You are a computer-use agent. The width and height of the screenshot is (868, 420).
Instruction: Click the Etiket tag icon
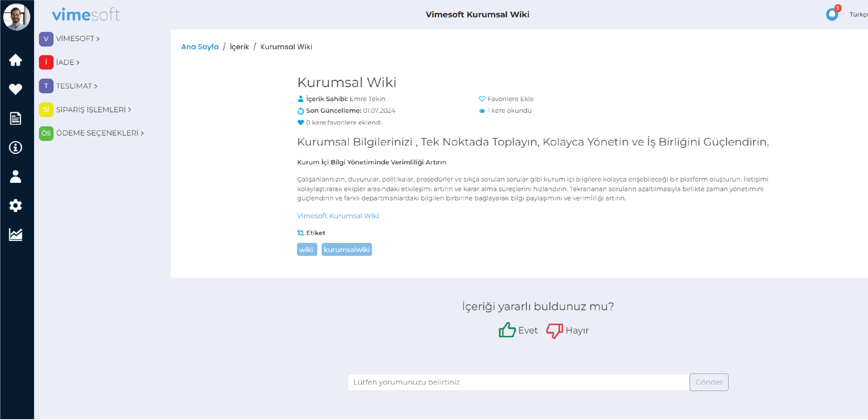[x=301, y=233]
